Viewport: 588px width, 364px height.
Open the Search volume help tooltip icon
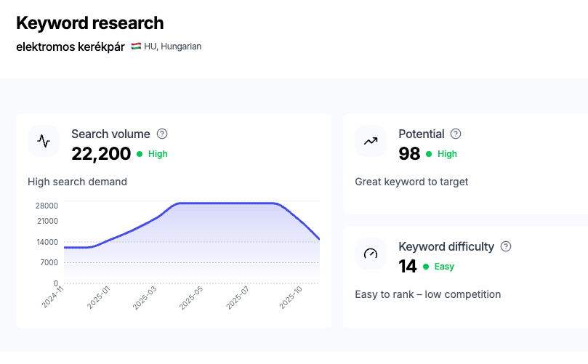[x=162, y=134]
